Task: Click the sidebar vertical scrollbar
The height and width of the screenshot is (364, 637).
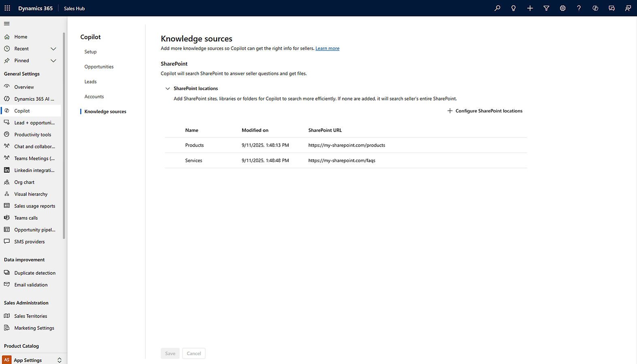Action: tap(64, 135)
